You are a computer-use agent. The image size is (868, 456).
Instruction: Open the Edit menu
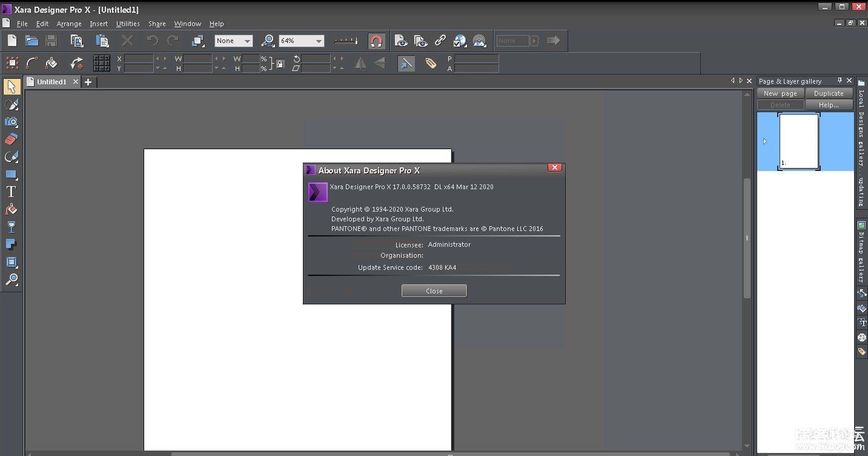coord(42,24)
